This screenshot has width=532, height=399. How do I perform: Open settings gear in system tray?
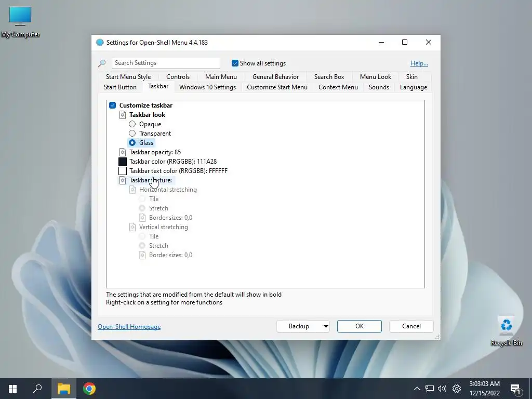[x=457, y=389]
